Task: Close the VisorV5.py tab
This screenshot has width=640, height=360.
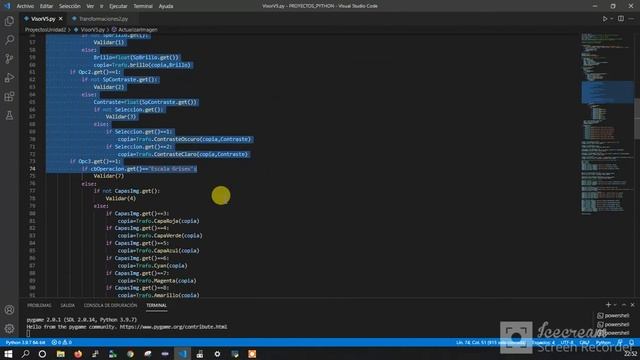Action: click(x=61, y=19)
